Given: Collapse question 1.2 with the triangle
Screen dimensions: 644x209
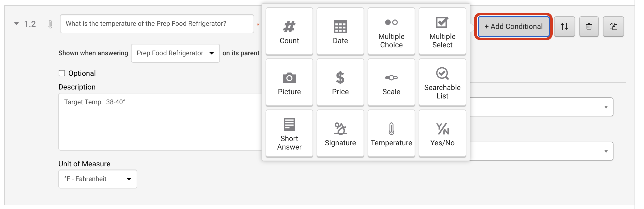Looking at the screenshot, I should (x=17, y=24).
